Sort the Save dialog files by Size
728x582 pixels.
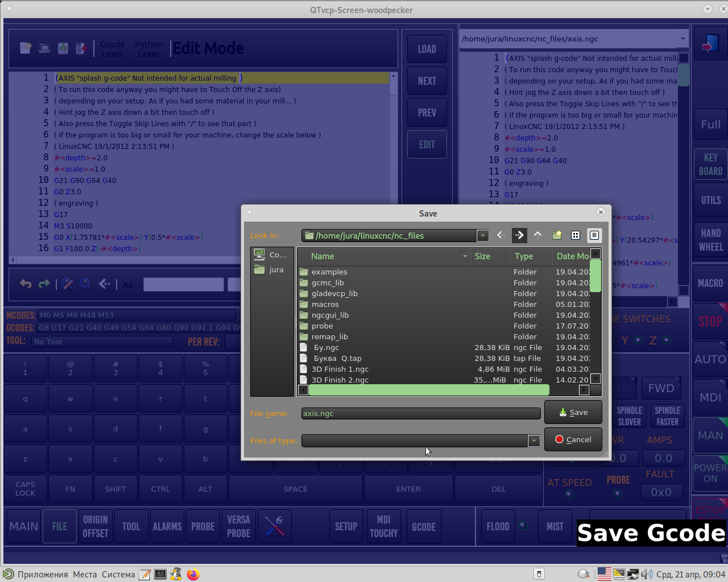pyautogui.click(x=490, y=256)
